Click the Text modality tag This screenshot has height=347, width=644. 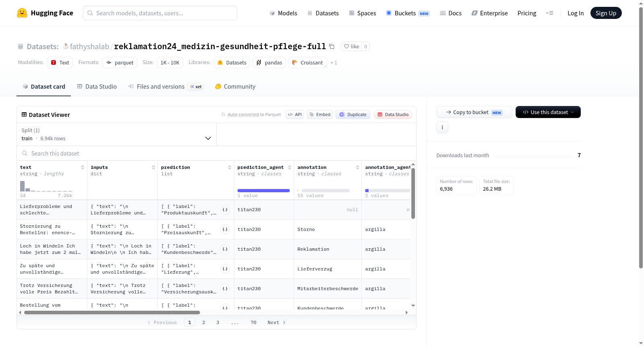pyautogui.click(x=60, y=62)
